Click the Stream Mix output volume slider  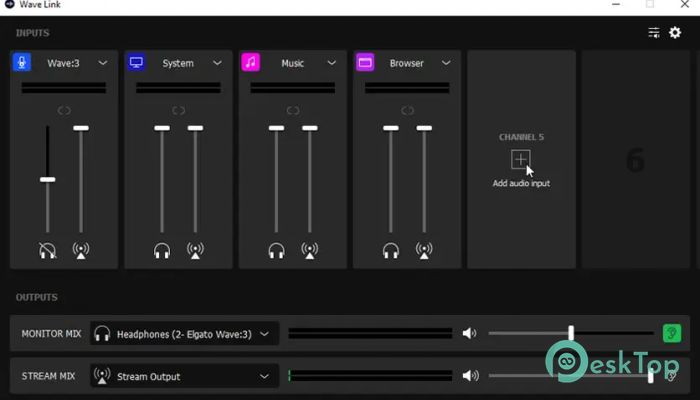pyautogui.click(x=571, y=375)
